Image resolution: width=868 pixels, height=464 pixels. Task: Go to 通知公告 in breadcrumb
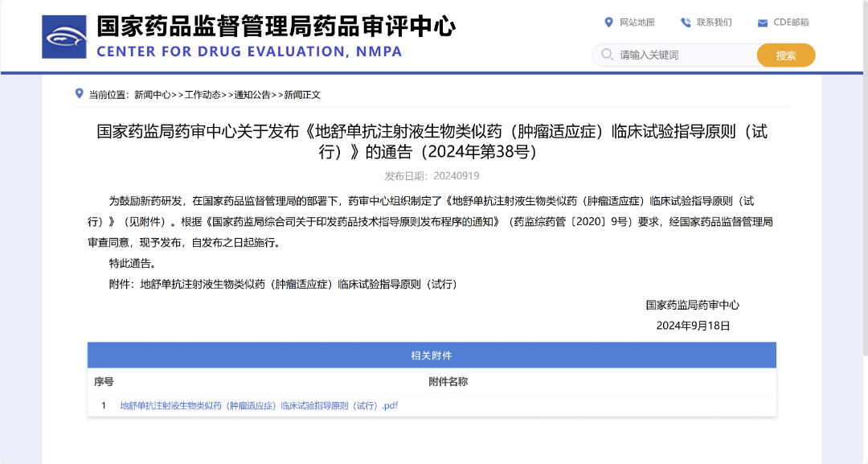(x=252, y=95)
